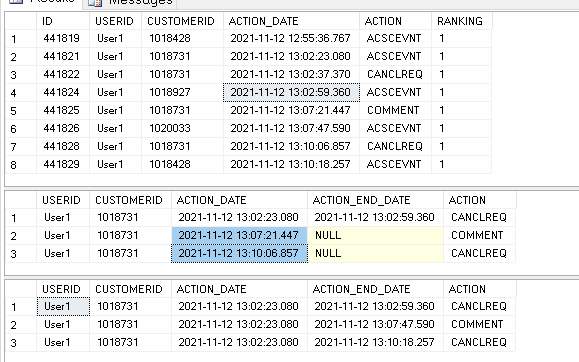579x362 pixels.
Task: Select date cell 2021-11-12 13:10:18.257 in first grid
Action: [291, 164]
